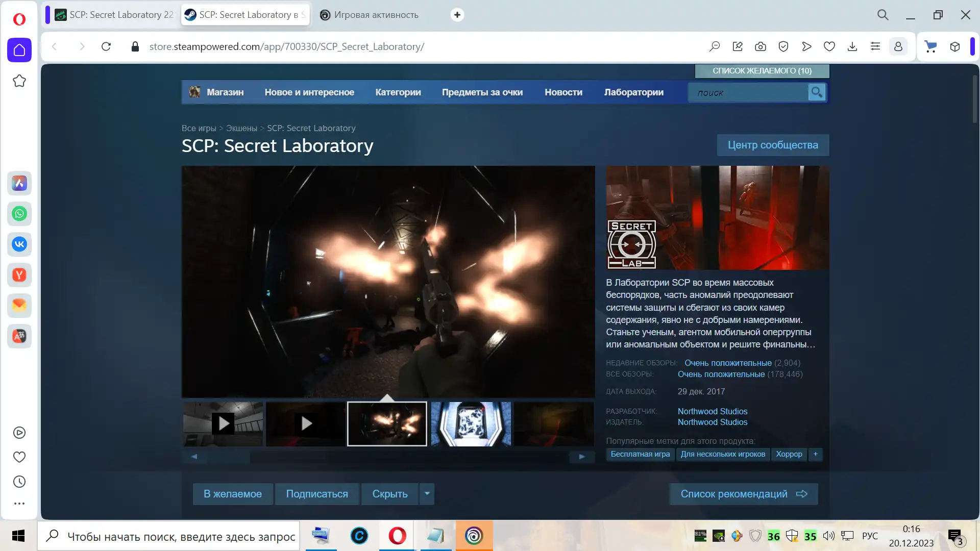This screenshot has width=980, height=551.
Task: Reload the Steam store page
Action: coord(106,46)
